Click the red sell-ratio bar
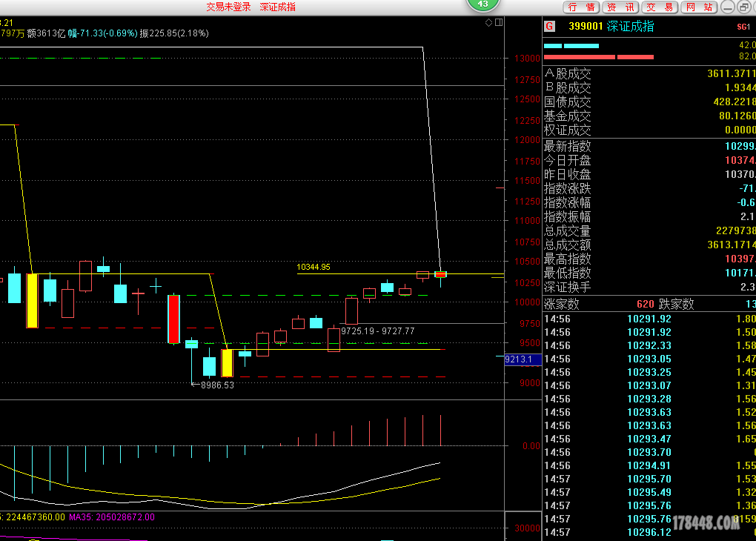756x541 pixels. click(x=598, y=57)
